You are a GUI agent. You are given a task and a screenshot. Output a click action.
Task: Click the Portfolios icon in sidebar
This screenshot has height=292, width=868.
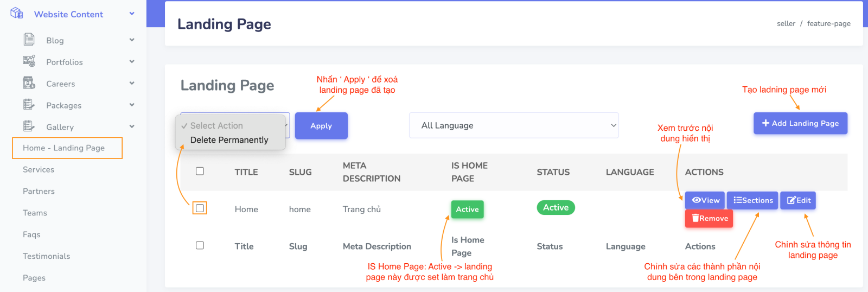[x=29, y=61]
